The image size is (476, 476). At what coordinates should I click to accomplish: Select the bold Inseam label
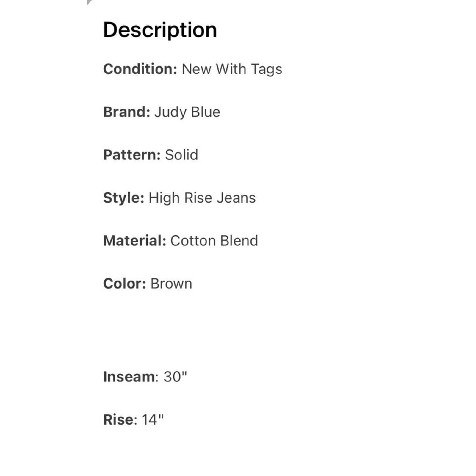coord(129,377)
